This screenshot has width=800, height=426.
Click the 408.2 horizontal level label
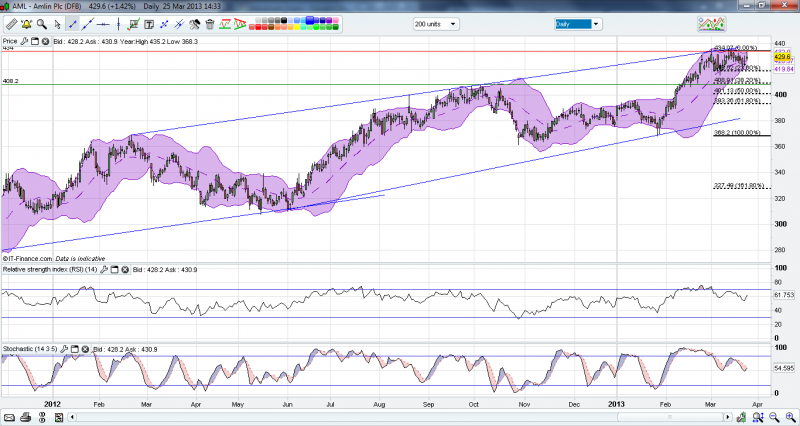pyautogui.click(x=10, y=81)
